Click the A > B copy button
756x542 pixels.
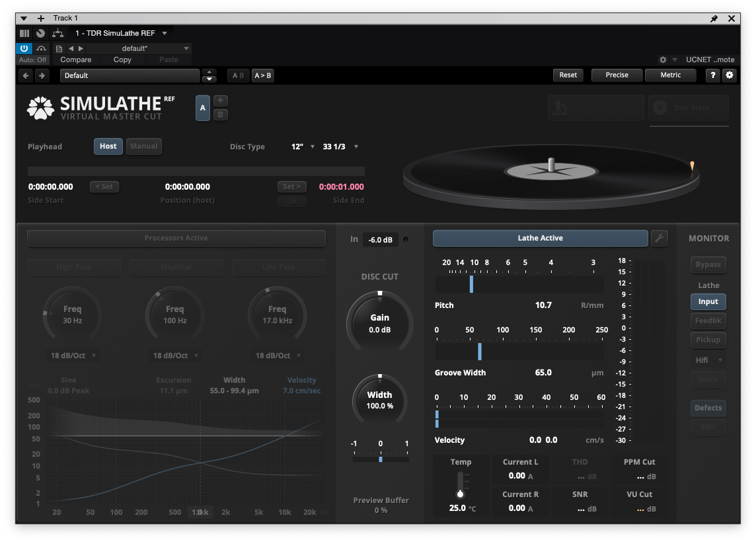[x=263, y=75]
